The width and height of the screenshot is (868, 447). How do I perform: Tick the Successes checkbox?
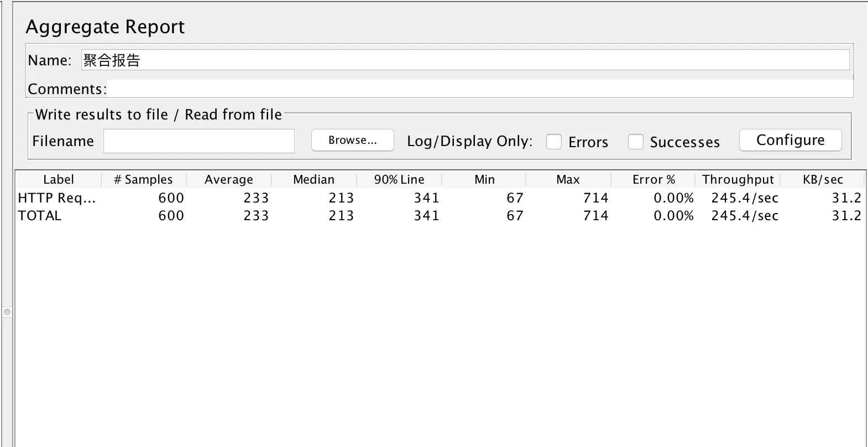[636, 142]
